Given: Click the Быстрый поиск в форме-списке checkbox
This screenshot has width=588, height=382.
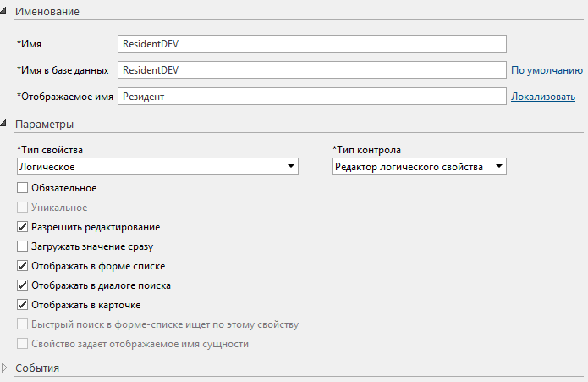Looking at the screenshot, I should 23,324.
